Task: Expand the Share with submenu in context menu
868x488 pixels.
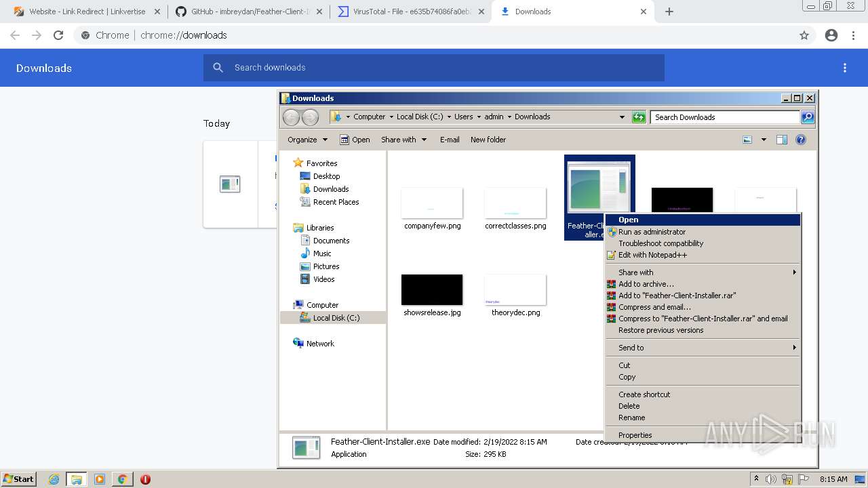Action: [703, 272]
